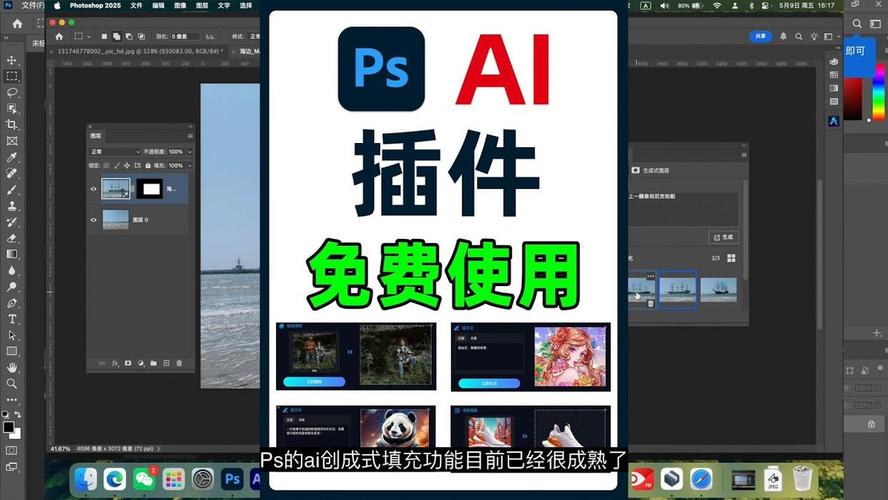Create a new adjustment layer

[x=140, y=364]
